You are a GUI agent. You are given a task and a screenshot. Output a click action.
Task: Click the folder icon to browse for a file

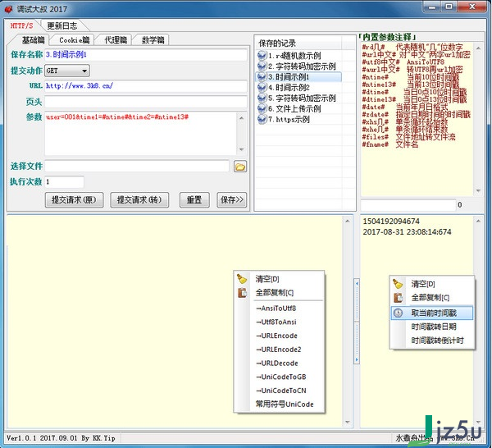pos(240,167)
